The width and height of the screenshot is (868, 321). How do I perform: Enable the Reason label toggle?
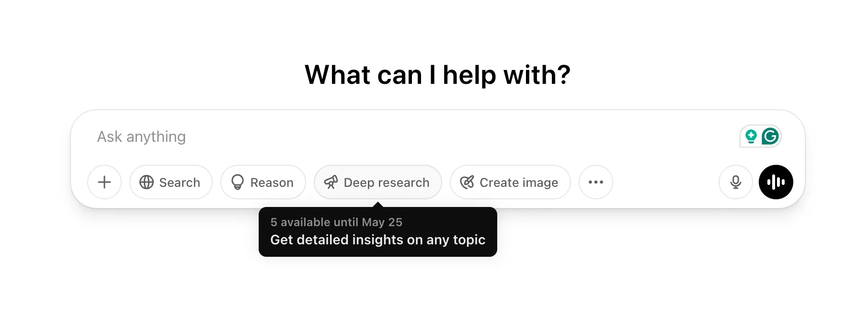[272, 183]
